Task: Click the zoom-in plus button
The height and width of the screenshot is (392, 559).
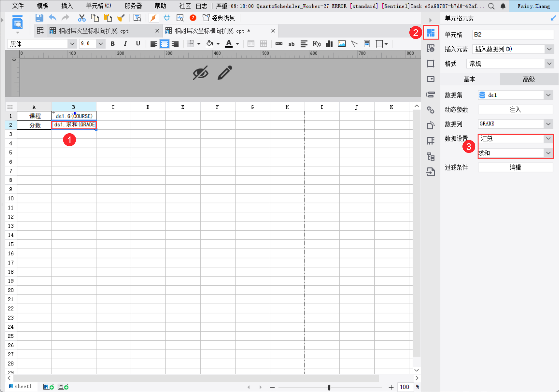Action: click(x=391, y=387)
